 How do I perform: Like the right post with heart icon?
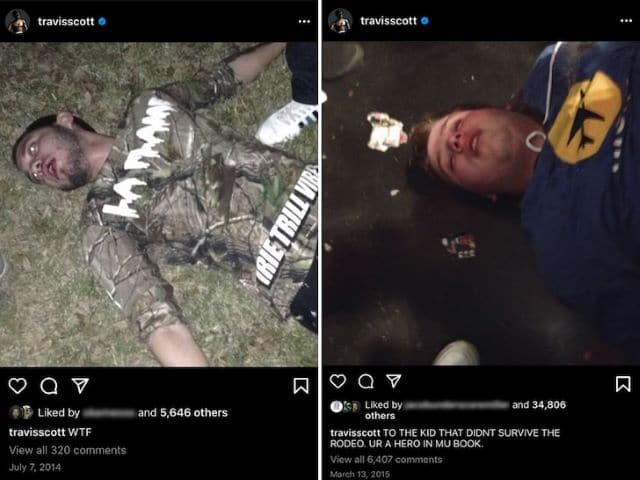point(338,381)
